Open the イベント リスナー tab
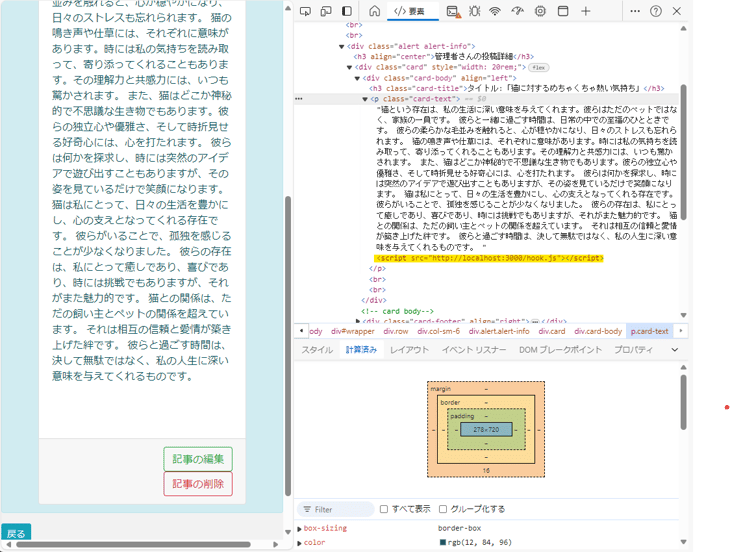The width and height of the screenshot is (730, 552). [474, 350]
